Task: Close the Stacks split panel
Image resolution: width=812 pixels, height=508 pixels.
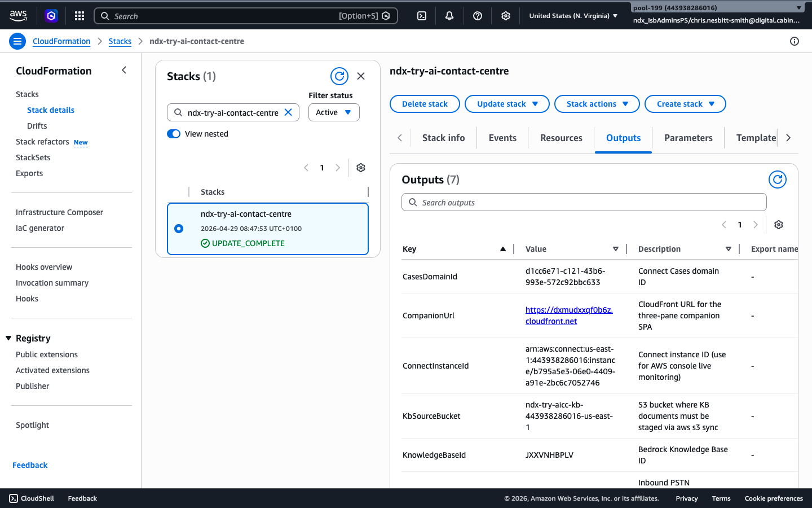Action: click(x=361, y=76)
